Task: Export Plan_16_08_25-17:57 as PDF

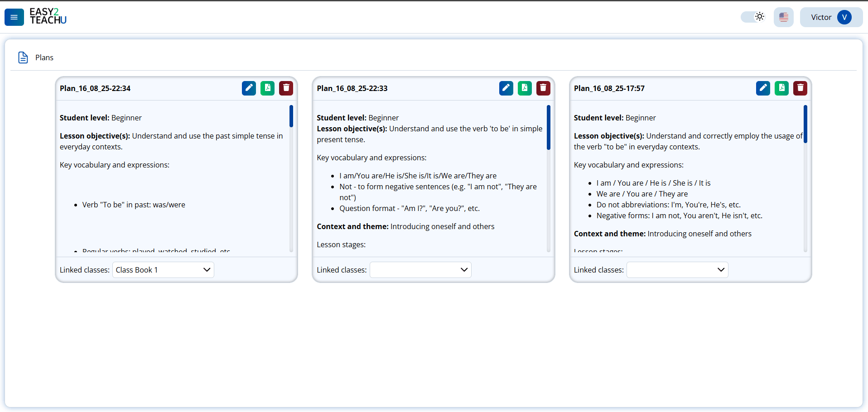Action: (781, 88)
